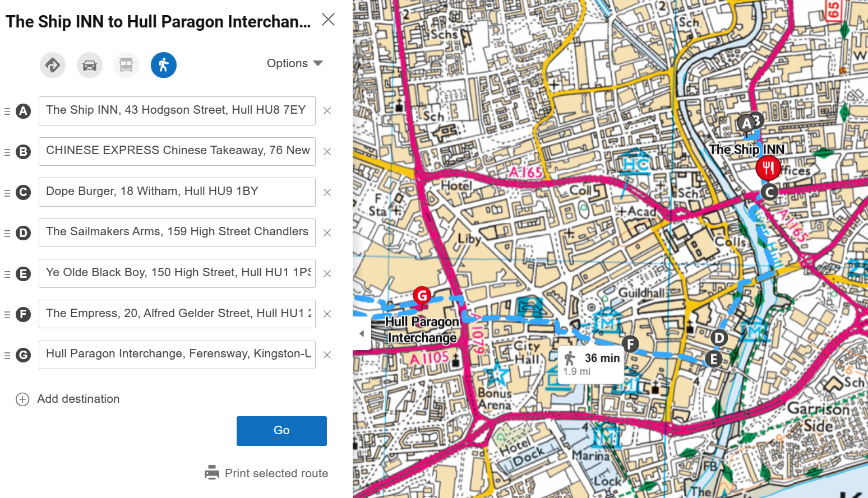Collapse the directions side panel
The image size is (868, 498).
click(x=362, y=333)
